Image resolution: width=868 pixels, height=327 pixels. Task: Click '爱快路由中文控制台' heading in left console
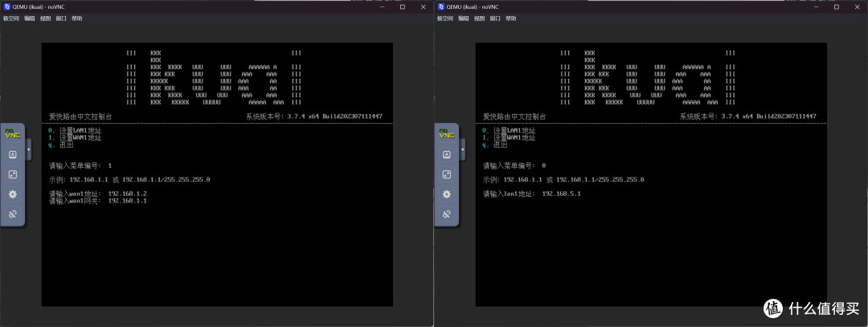tap(80, 116)
